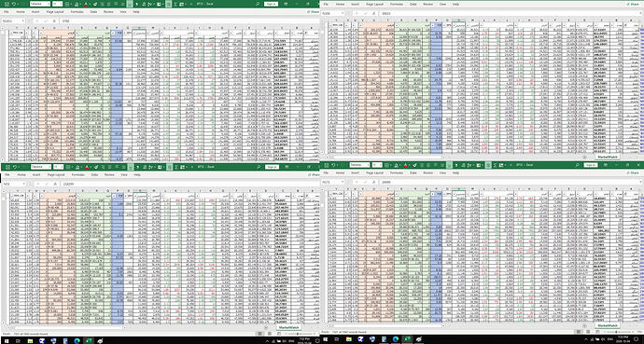This screenshot has width=644, height=344.
Task: Save workbook in bottom-left Excel window
Action: pyautogui.click(x=7, y=167)
